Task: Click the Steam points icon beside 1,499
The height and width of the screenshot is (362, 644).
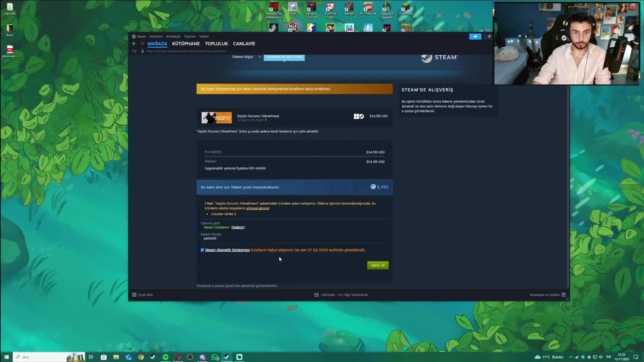Action: click(x=373, y=187)
